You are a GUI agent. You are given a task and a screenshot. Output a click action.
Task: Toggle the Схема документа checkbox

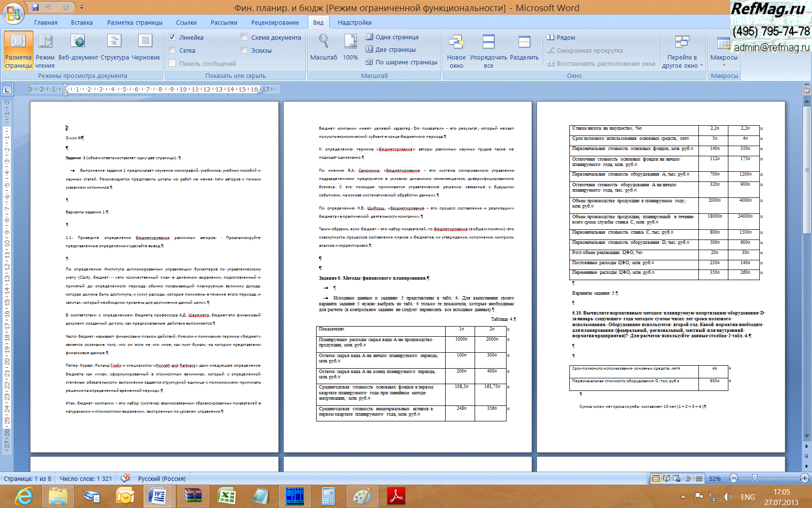point(244,37)
